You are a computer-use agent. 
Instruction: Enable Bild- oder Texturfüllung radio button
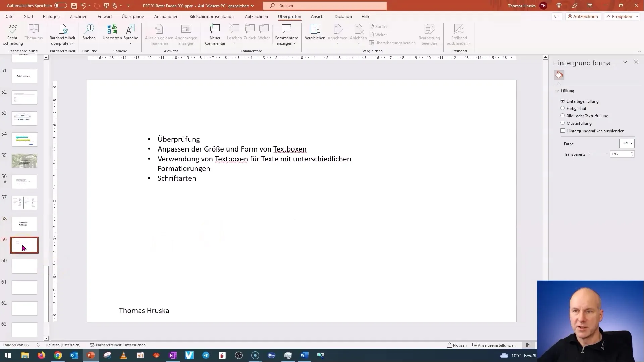click(562, 115)
